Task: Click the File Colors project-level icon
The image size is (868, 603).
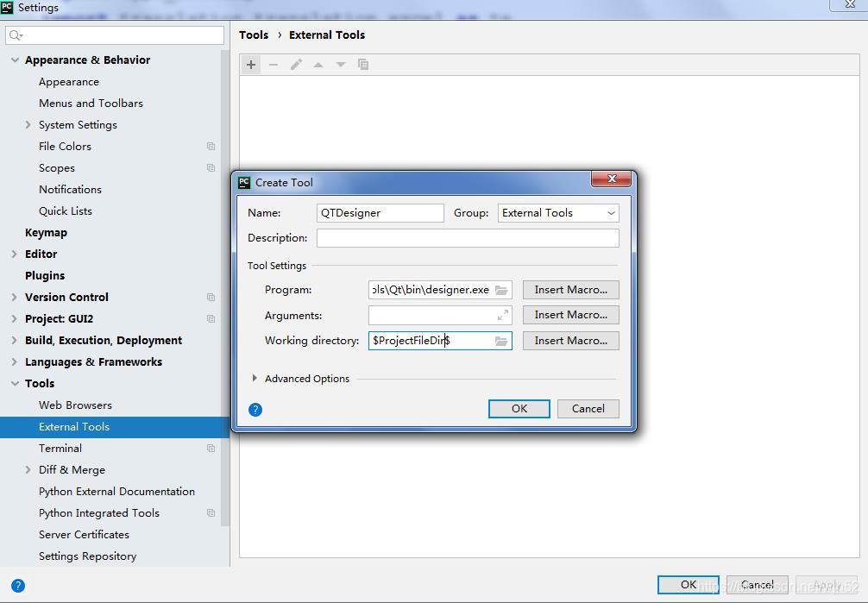Action: (211, 146)
